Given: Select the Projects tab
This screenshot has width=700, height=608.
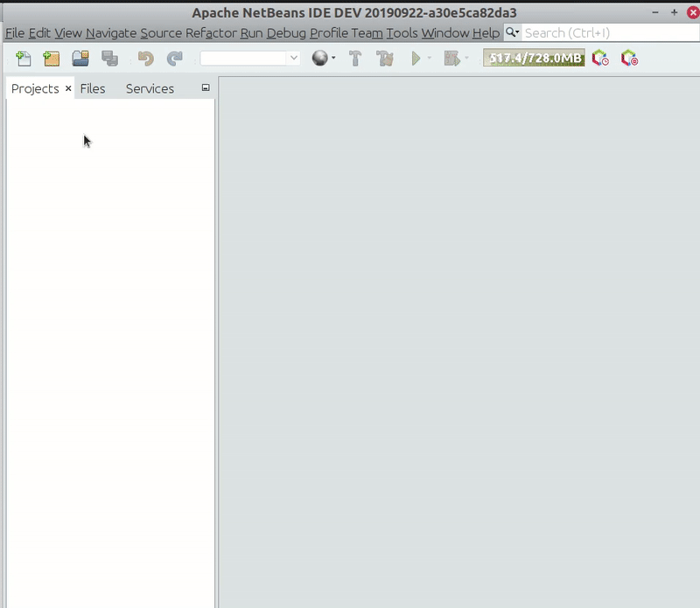Looking at the screenshot, I should [35, 89].
